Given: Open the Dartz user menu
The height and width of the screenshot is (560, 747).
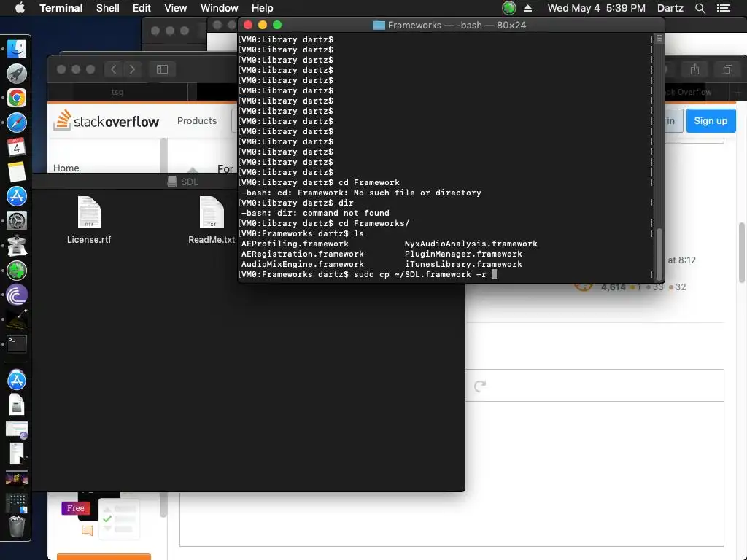Looking at the screenshot, I should tap(670, 8).
